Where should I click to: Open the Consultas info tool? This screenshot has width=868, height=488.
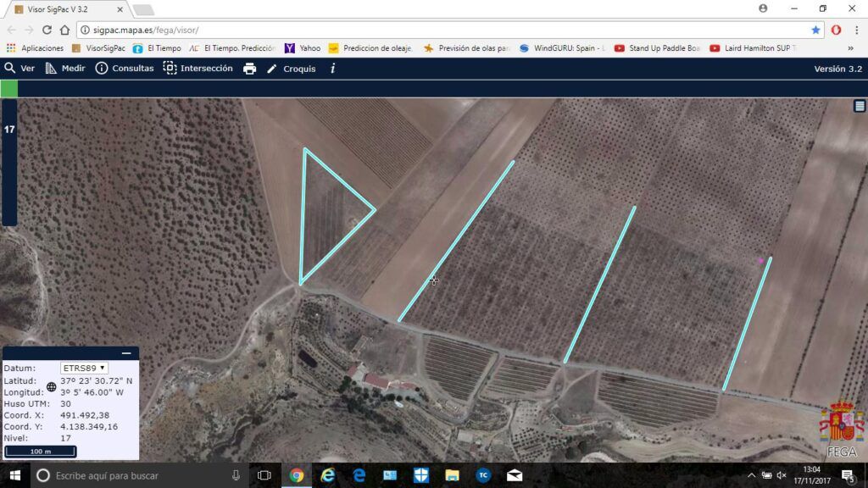[125, 69]
